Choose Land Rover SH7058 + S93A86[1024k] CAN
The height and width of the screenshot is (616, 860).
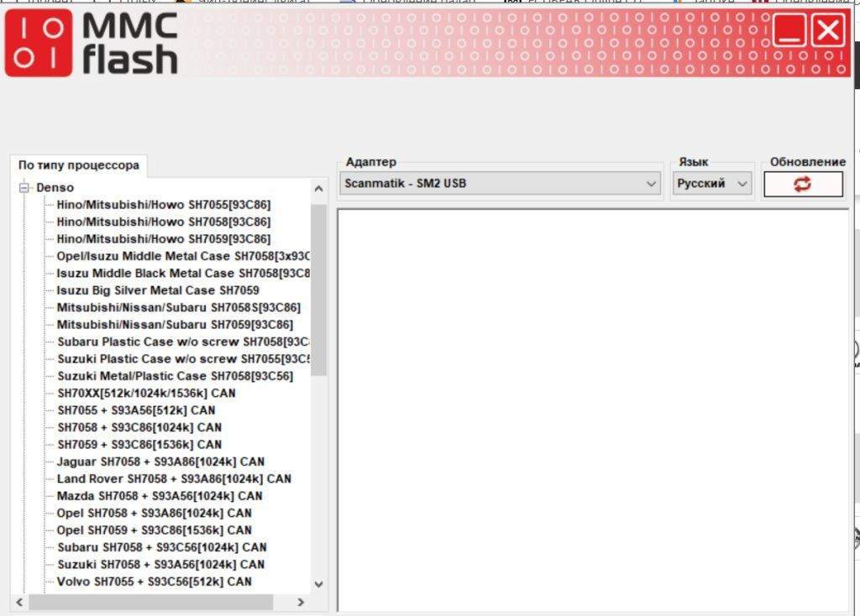click(174, 479)
